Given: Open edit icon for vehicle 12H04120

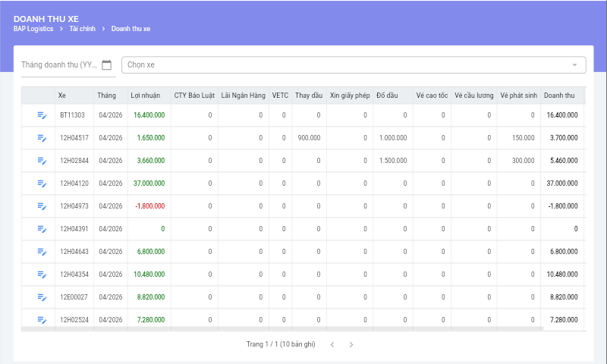Looking at the screenshot, I should [x=42, y=184].
